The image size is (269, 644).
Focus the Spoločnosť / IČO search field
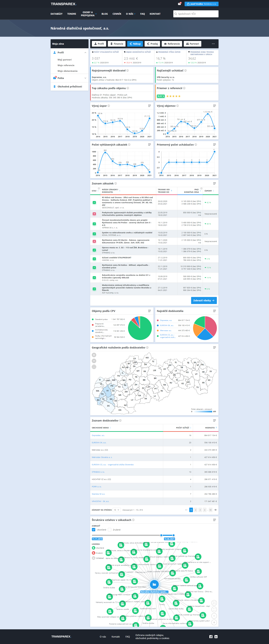[196, 14]
